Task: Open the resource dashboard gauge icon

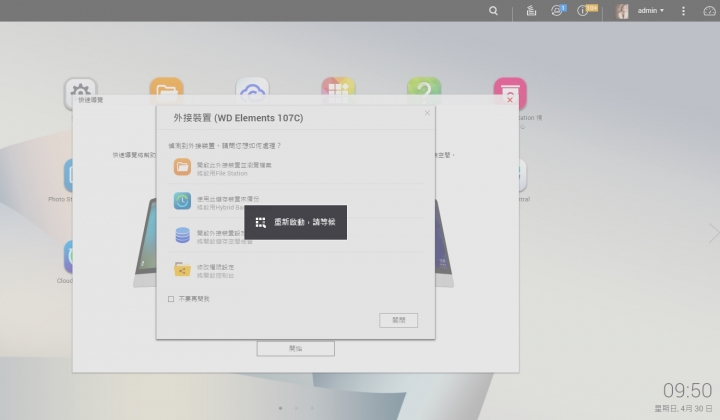Action: pos(709,11)
